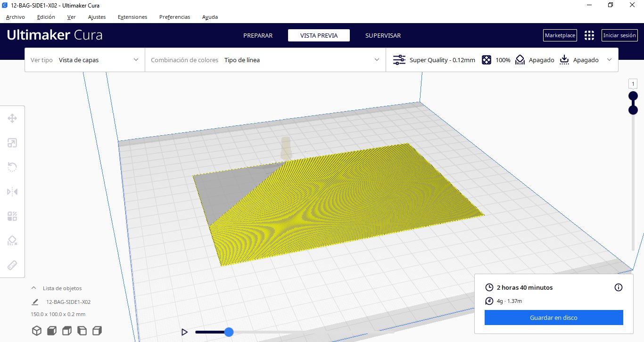The height and width of the screenshot is (342, 644).
Task: Open the Archivo menu
Action: pyautogui.click(x=15, y=17)
